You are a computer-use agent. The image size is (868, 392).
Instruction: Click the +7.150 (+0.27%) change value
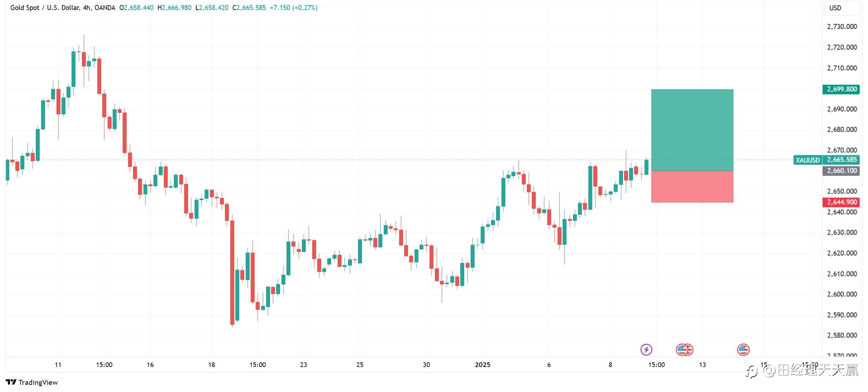[293, 8]
